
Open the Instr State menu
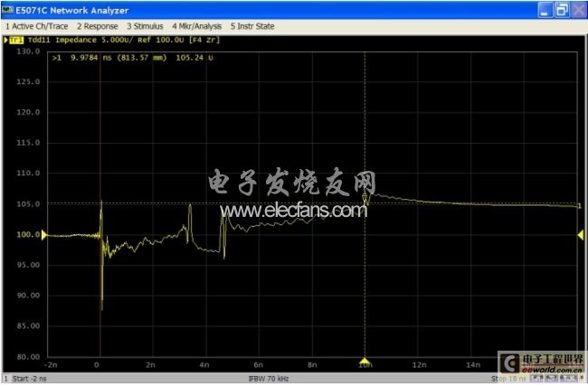[x=255, y=27]
